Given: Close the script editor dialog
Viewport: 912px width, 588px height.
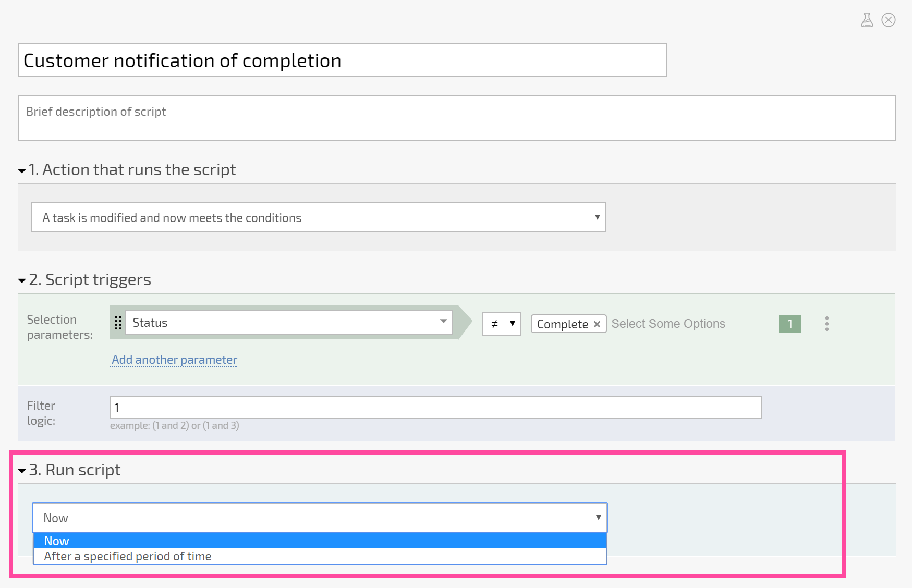Looking at the screenshot, I should tap(889, 20).
